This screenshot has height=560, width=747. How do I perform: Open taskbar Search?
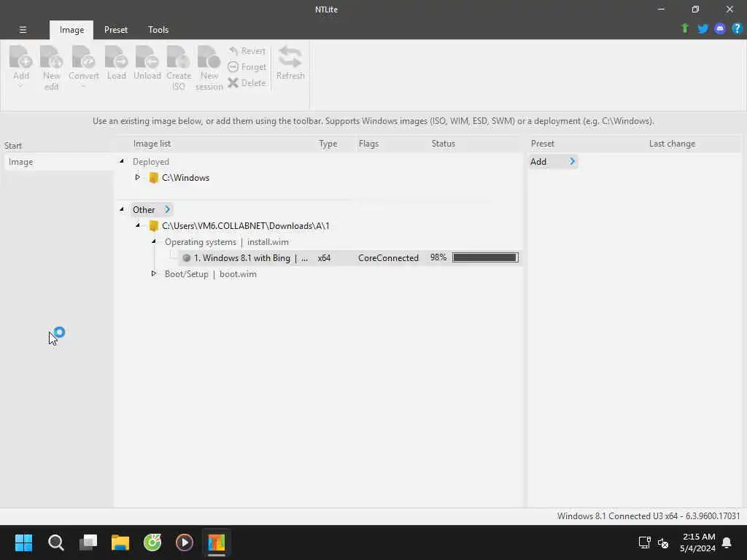coord(55,542)
